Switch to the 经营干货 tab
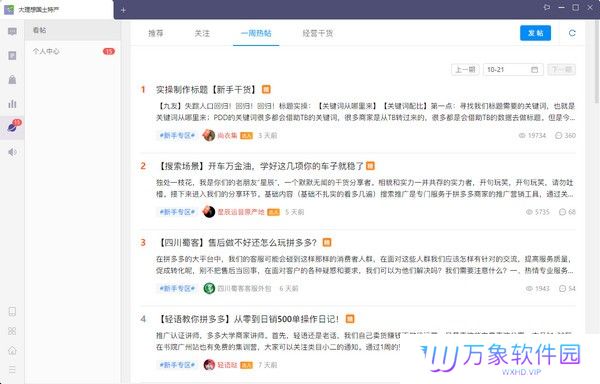Image resolution: width=600 pixels, height=384 pixels. click(318, 33)
